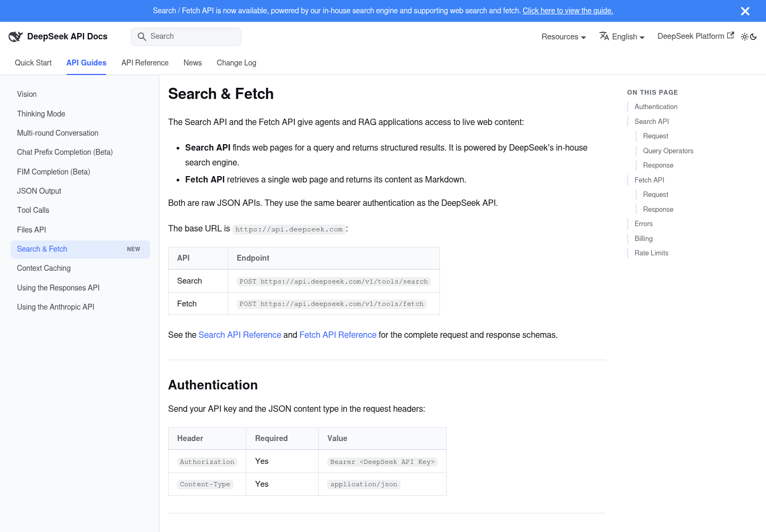The image size is (766, 532).
Task: Follow the 'Click here to view the guide' link
Action: pyautogui.click(x=568, y=11)
